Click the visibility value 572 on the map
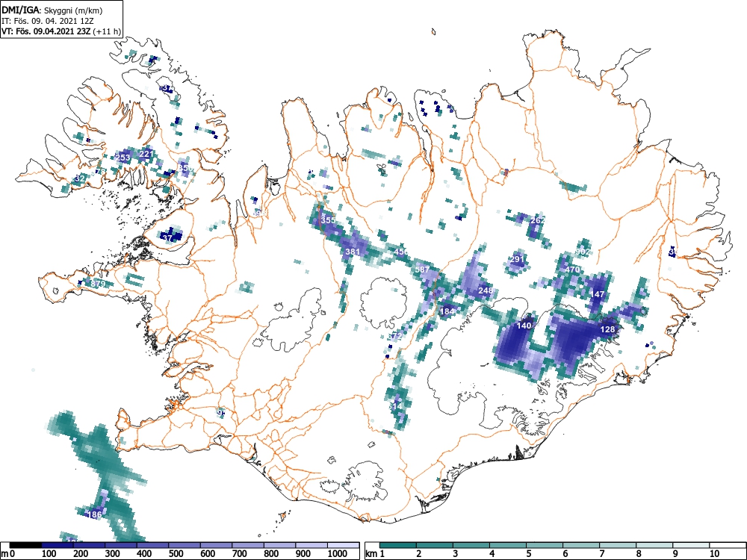This screenshot has height=560, width=747. 395,336
